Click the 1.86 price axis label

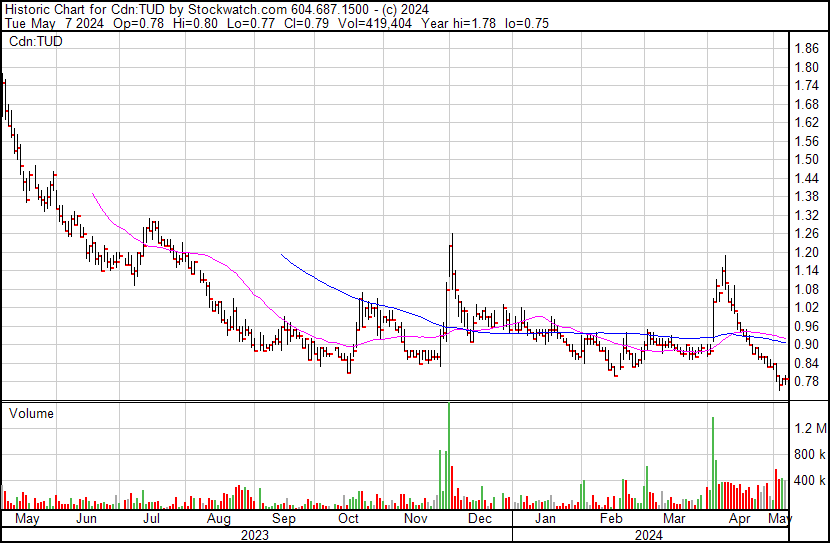807,49
